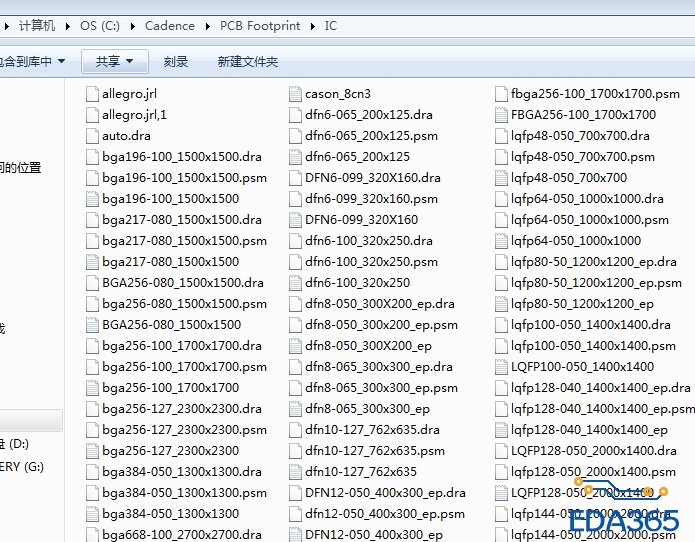Select file bga256-080_1500x1500.psm
Image resolution: width=695 pixels, height=542 pixels.
(176, 304)
